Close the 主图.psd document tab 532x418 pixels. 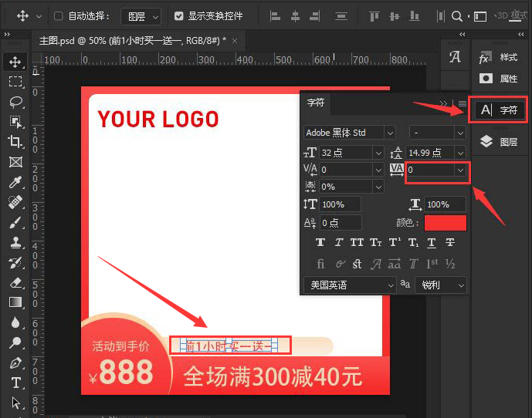[235, 41]
